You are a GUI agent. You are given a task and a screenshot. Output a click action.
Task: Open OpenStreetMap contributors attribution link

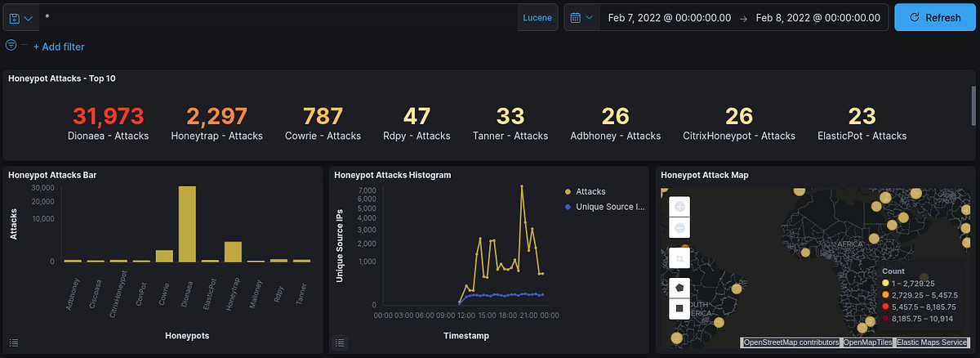[791, 342]
